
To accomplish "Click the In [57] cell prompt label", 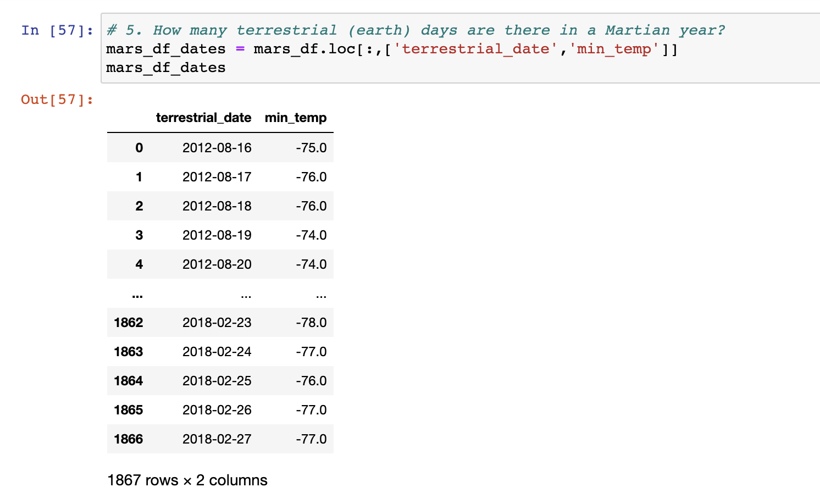I will [56, 31].
